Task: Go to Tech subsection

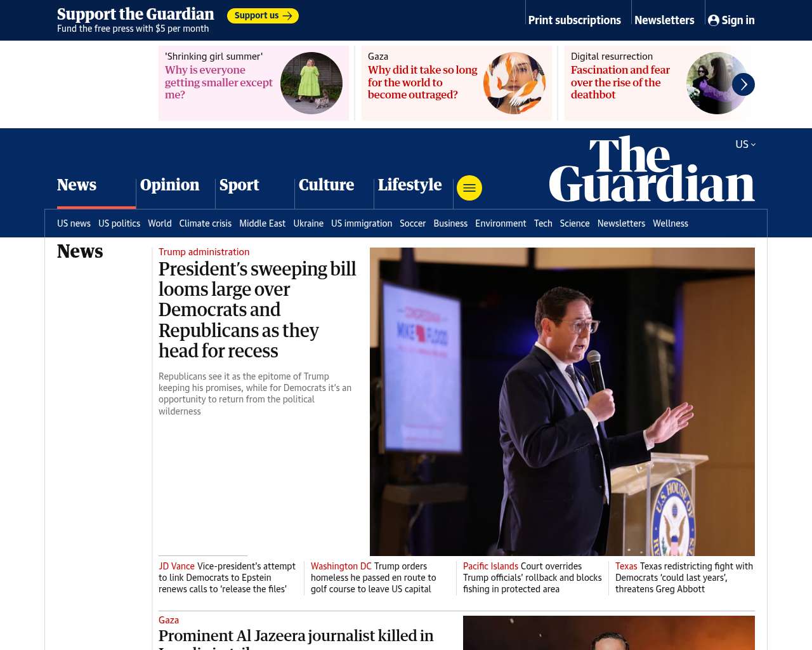Action: tap(543, 223)
